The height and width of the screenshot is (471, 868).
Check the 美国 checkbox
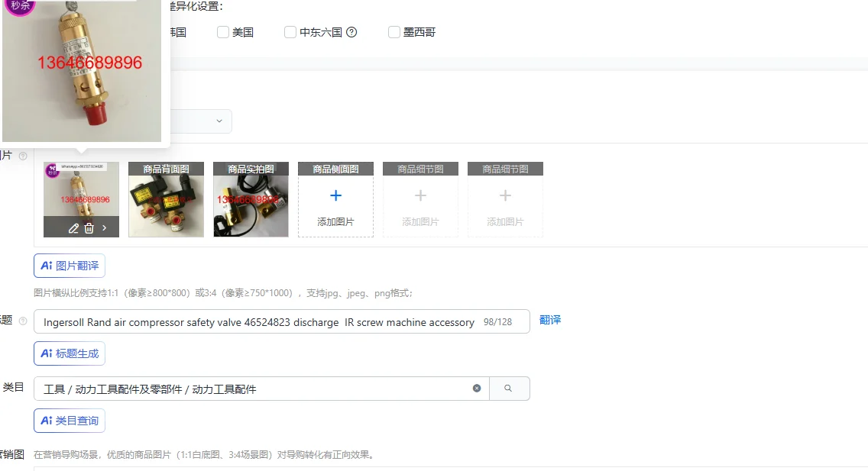click(x=223, y=32)
